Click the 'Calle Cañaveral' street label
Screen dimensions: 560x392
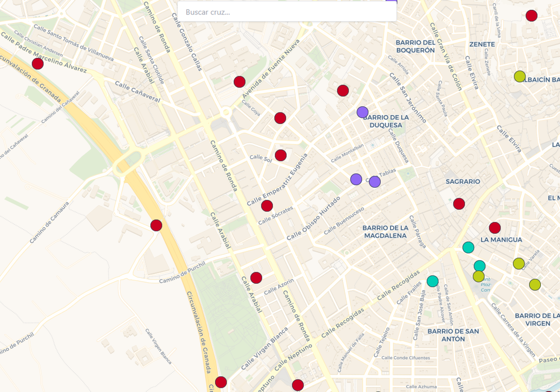point(137,92)
